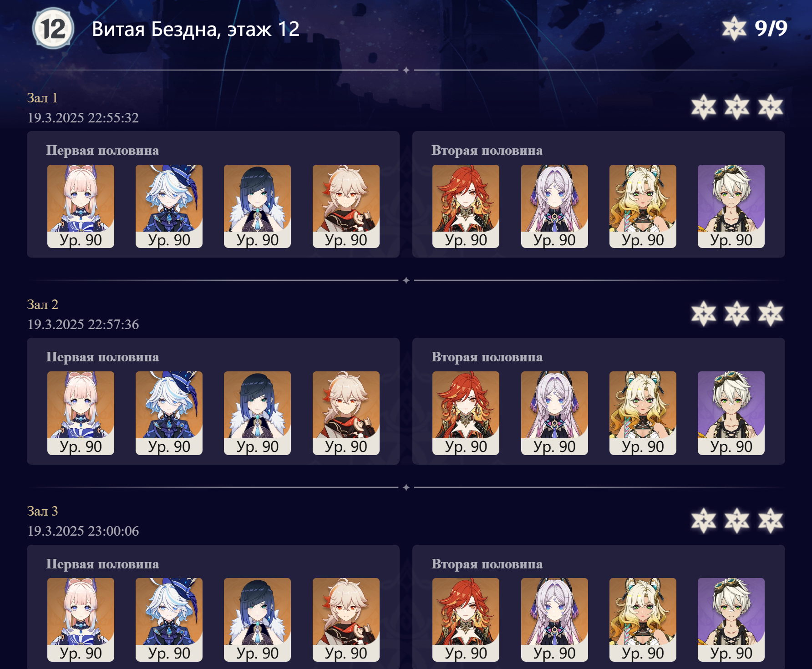Screen dimensions: 812x669
Task: Click middle star of Зал 2 rating
Action: pos(737,314)
